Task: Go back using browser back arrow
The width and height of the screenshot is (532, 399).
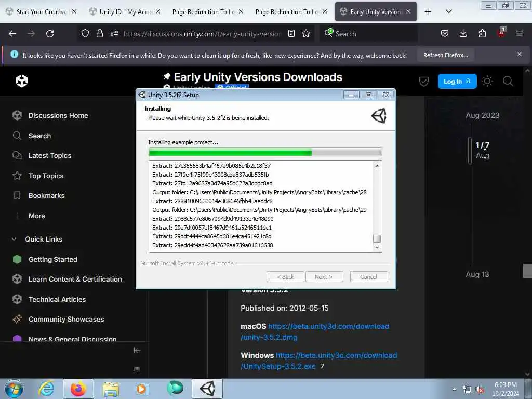Action: pyautogui.click(x=12, y=34)
